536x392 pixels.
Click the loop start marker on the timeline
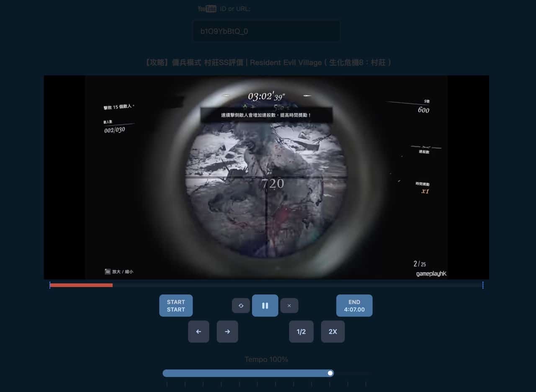[50, 285]
